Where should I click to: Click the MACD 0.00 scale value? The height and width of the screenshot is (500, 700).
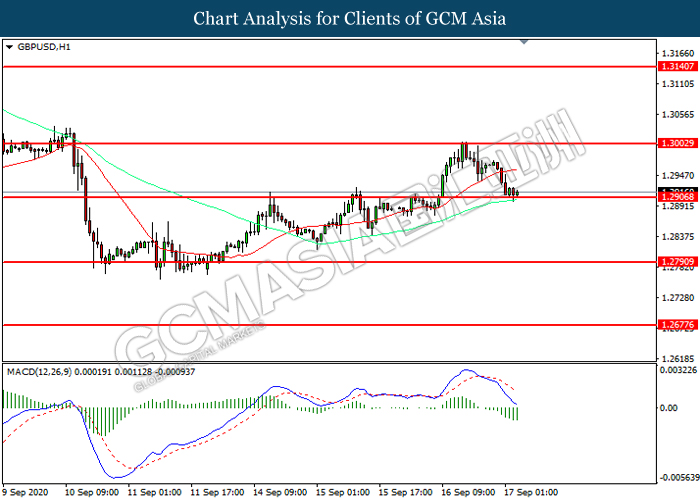point(668,408)
